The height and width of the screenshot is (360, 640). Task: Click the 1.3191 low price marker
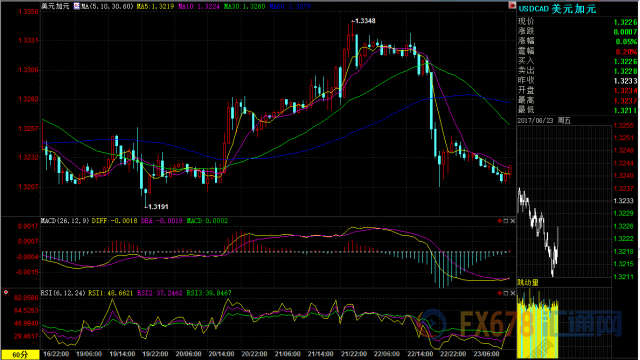(157, 207)
